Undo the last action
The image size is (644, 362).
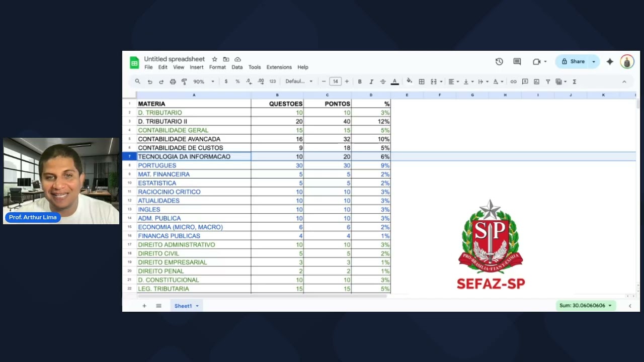pyautogui.click(x=150, y=81)
